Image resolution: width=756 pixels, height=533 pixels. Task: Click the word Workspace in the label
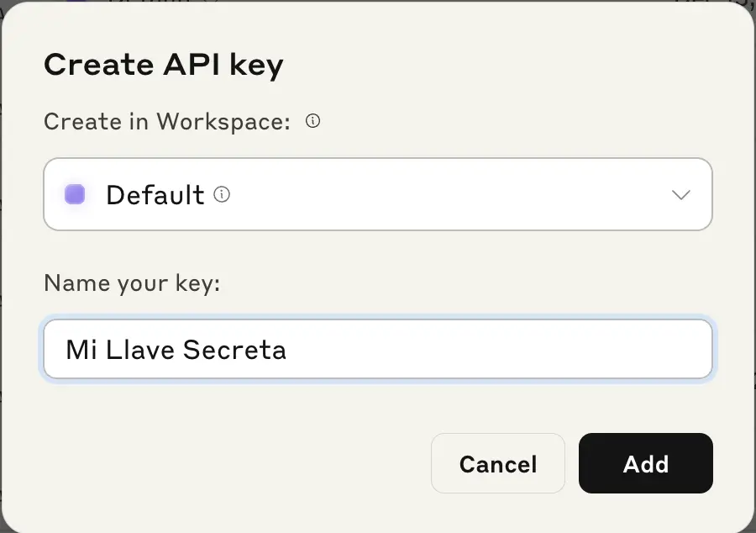pos(222,122)
